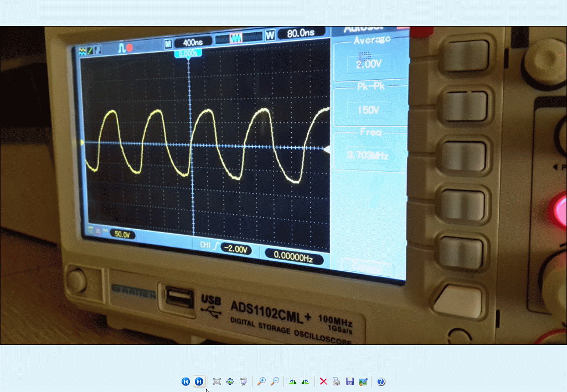This screenshot has height=392, width=567.
Task: Zoom in on the image
Action: (x=261, y=381)
